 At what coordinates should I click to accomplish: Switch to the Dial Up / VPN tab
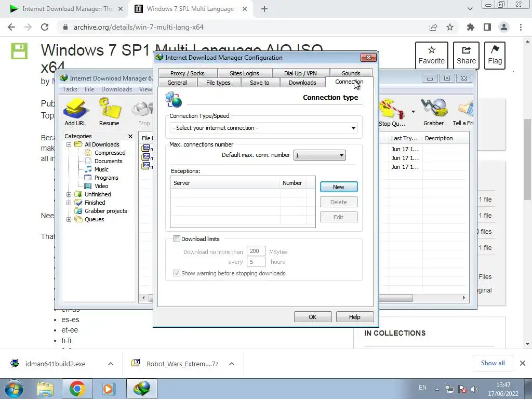(300, 73)
